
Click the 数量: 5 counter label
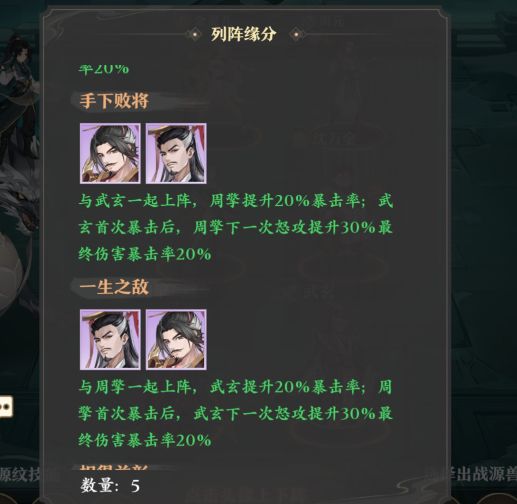110,486
